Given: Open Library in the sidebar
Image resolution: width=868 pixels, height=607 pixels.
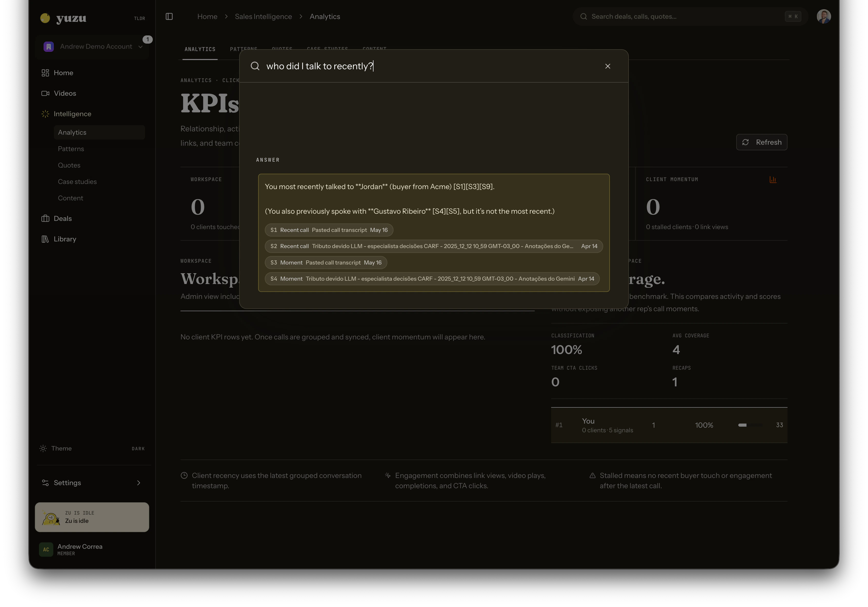Looking at the screenshot, I should click(92, 239).
